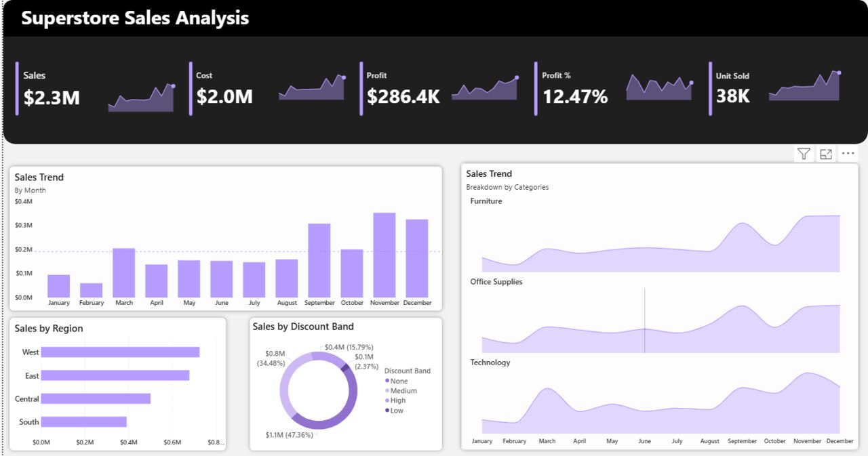The image size is (868, 456).
Task: Click the Central label in region chart
Action: pyautogui.click(x=27, y=399)
